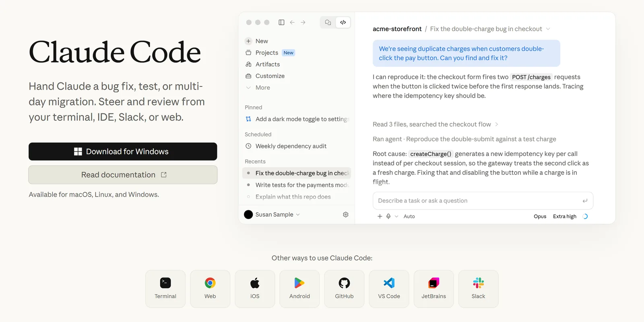Click the New badge beside Projects
This screenshot has height=322, width=644.
tap(289, 53)
